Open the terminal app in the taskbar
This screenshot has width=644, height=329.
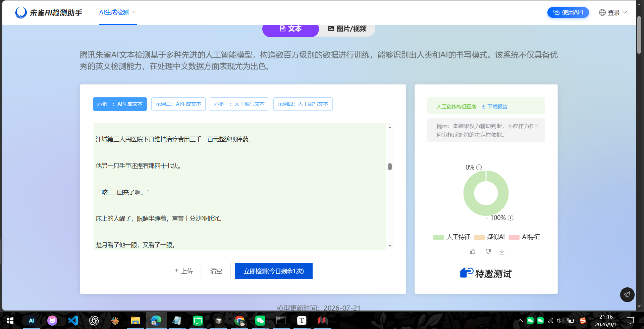pos(281,321)
